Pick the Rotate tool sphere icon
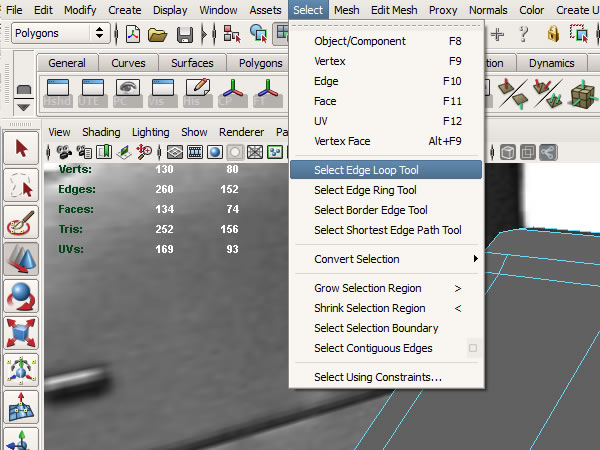 point(21,297)
